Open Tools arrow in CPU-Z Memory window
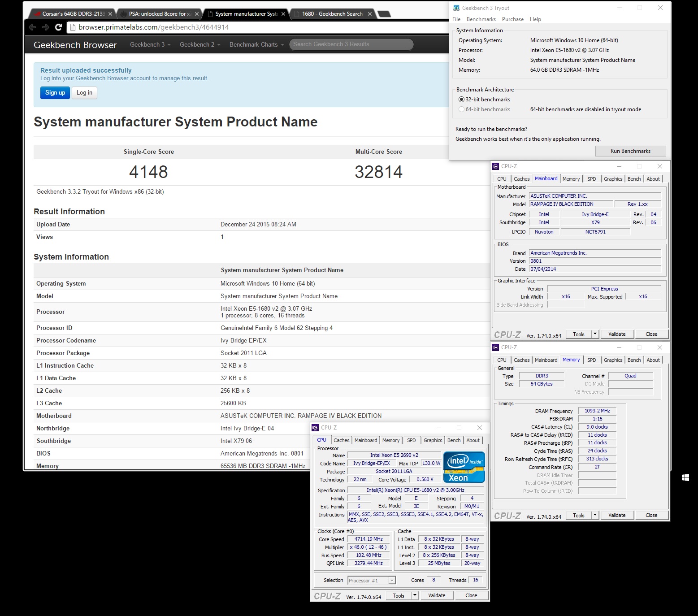 pos(595,515)
